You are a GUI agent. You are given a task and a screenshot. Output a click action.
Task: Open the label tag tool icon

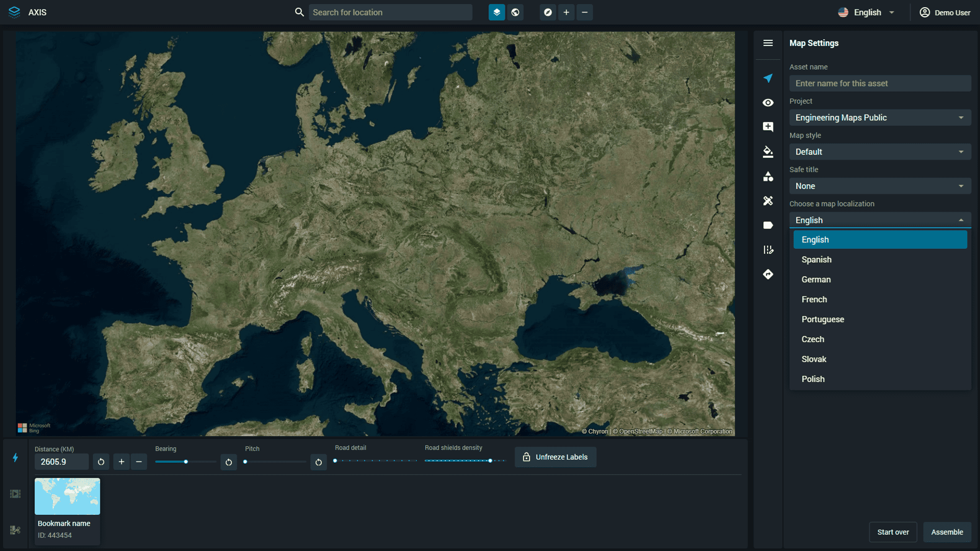[768, 226]
